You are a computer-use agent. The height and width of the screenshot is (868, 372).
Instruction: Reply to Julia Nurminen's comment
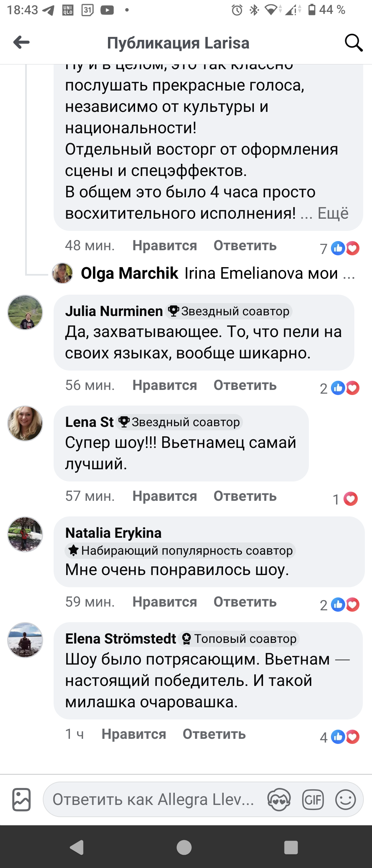coord(245,386)
